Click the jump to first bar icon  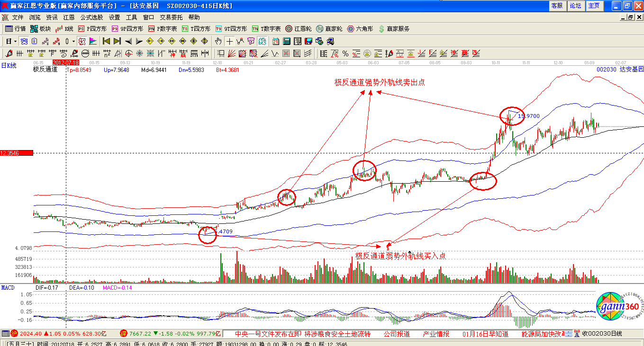[x=106, y=41]
